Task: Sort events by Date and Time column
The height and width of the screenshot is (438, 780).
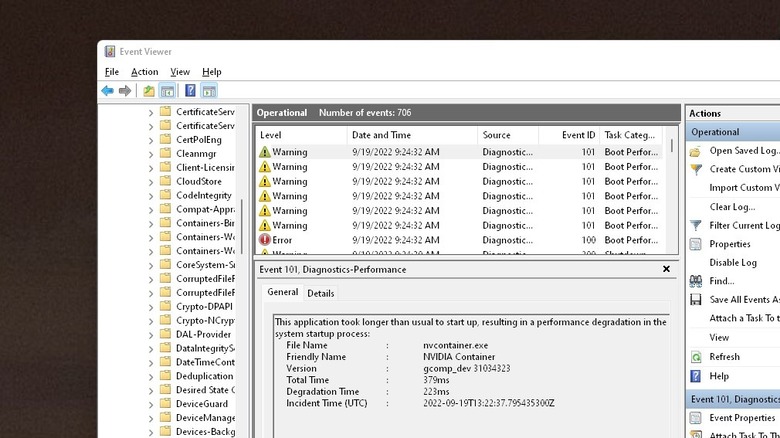Action: (381, 135)
